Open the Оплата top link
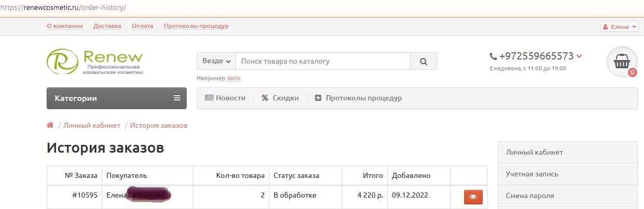644x209 pixels. click(143, 26)
